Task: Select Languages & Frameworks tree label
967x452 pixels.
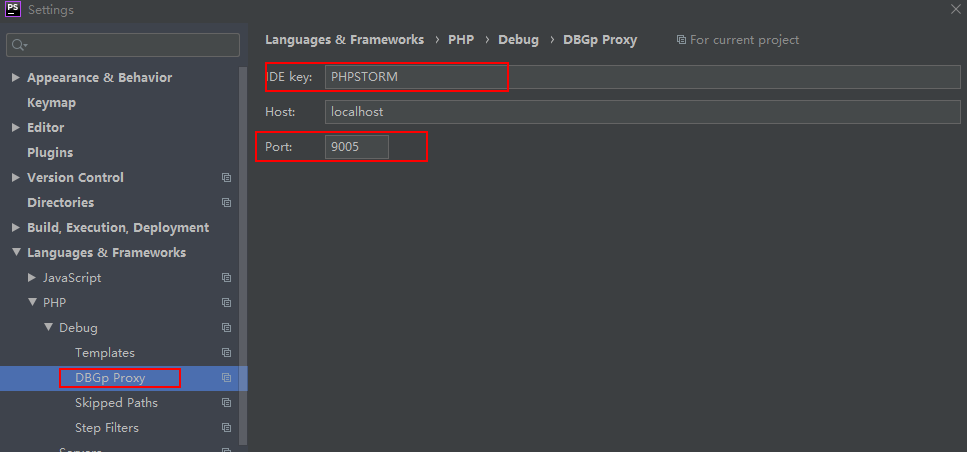Action: (107, 253)
